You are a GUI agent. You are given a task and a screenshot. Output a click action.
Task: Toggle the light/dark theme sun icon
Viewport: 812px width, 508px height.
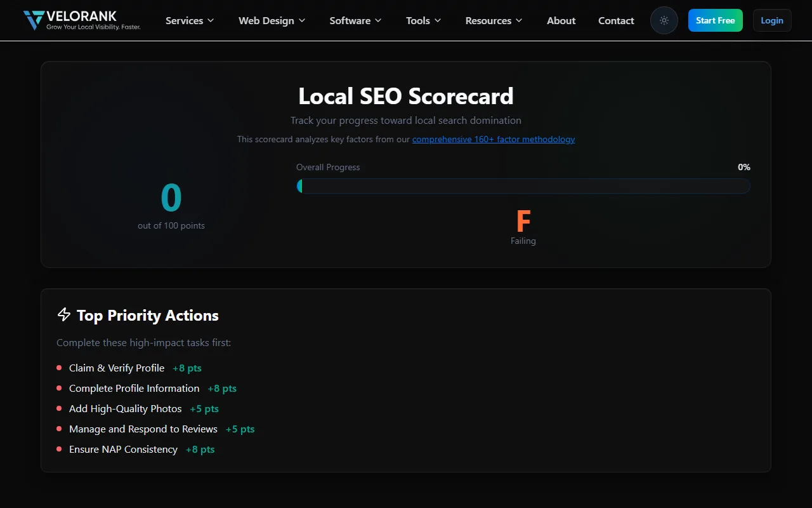click(x=664, y=20)
